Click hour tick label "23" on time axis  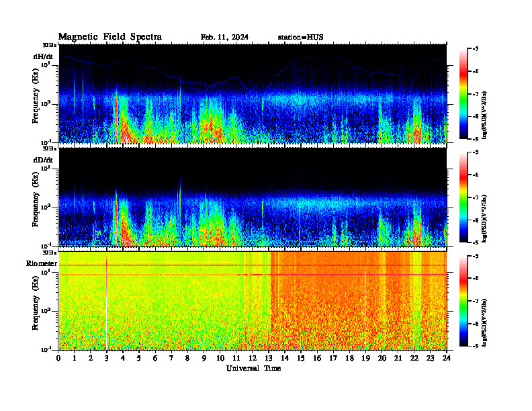[430, 359]
